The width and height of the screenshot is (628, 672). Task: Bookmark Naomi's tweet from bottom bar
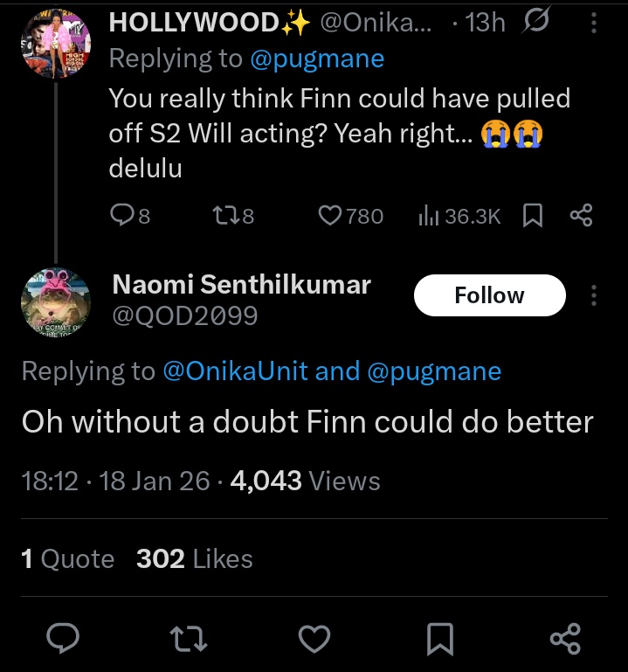(440, 639)
